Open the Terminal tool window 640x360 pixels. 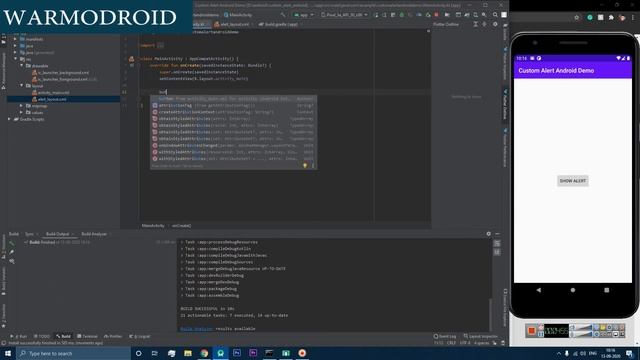coord(87,336)
